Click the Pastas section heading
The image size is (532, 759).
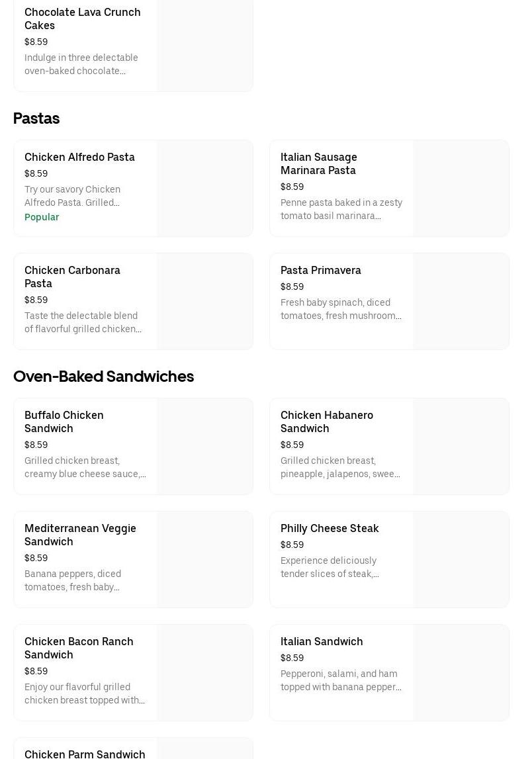click(x=36, y=118)
